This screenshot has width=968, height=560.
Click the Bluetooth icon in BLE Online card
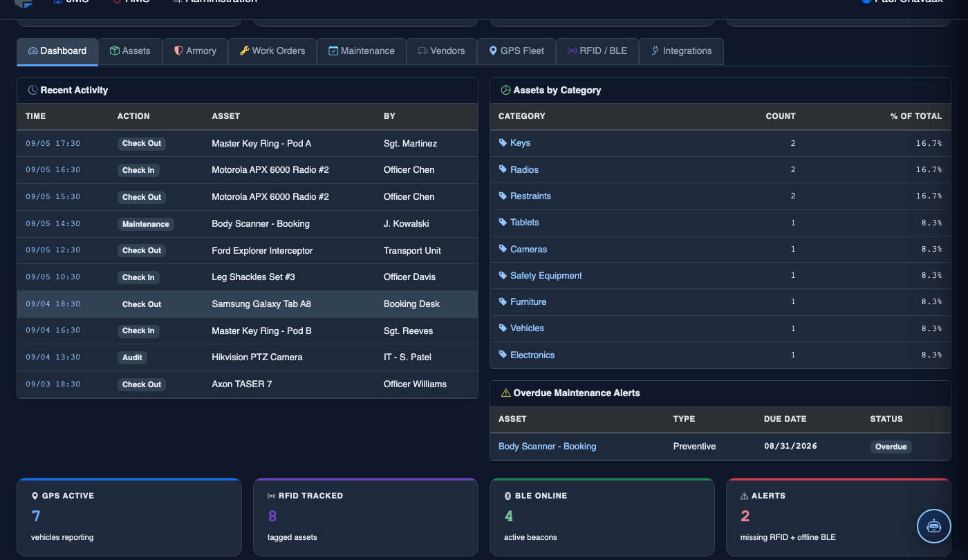click(508, 496)
